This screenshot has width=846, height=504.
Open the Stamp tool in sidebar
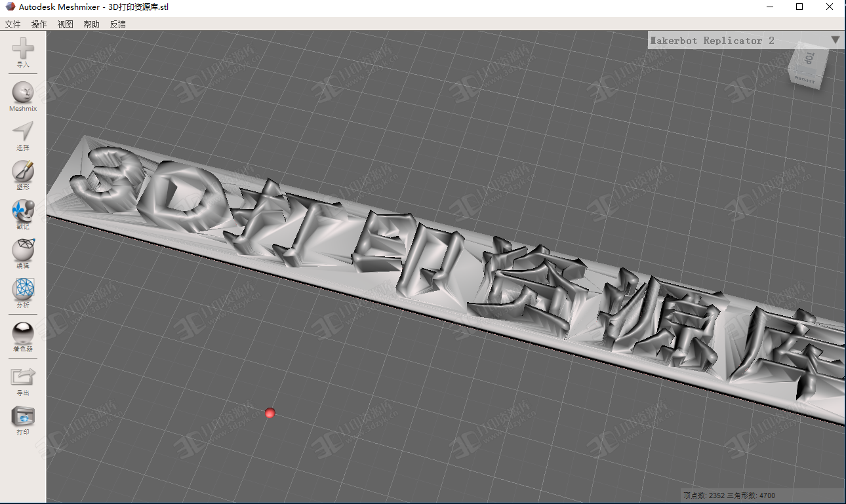pos(23,210)
